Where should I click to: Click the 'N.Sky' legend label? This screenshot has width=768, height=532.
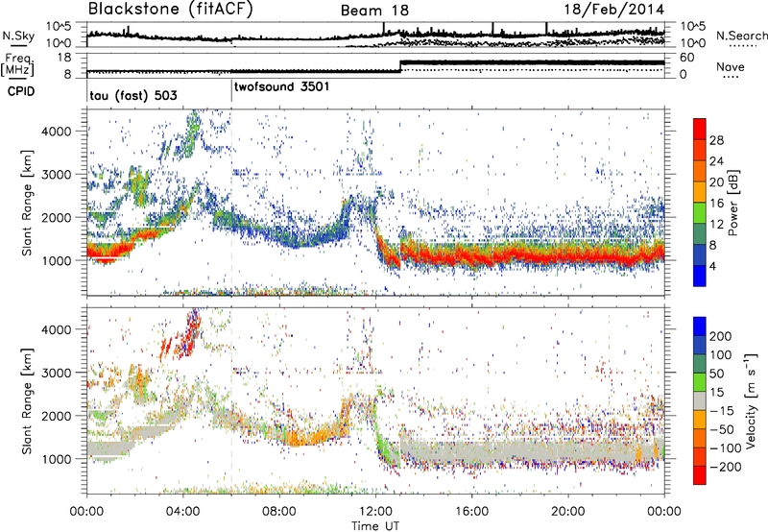coord(18,36)
